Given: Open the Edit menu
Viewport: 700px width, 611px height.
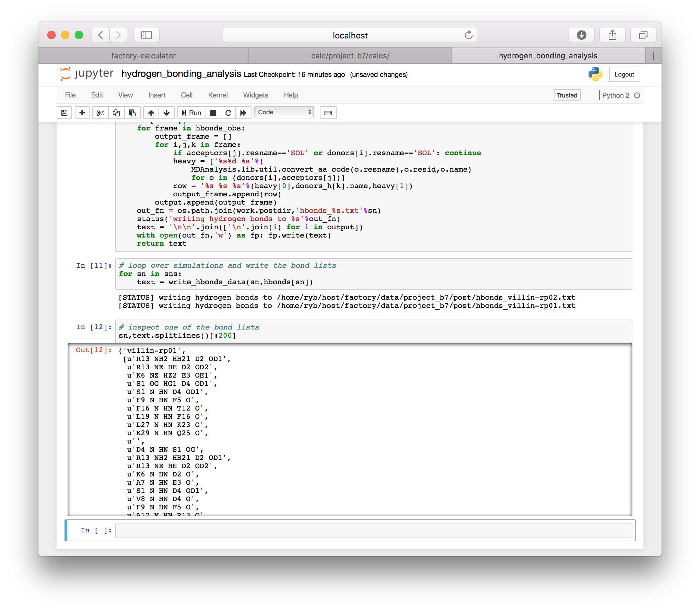Looking at the screenshot, I should click(x=97, y=95).
